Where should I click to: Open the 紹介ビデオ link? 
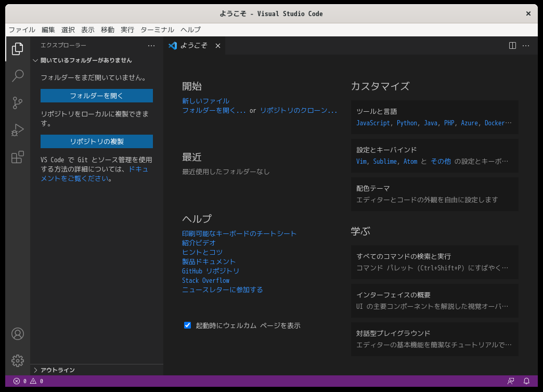(199, 243)
